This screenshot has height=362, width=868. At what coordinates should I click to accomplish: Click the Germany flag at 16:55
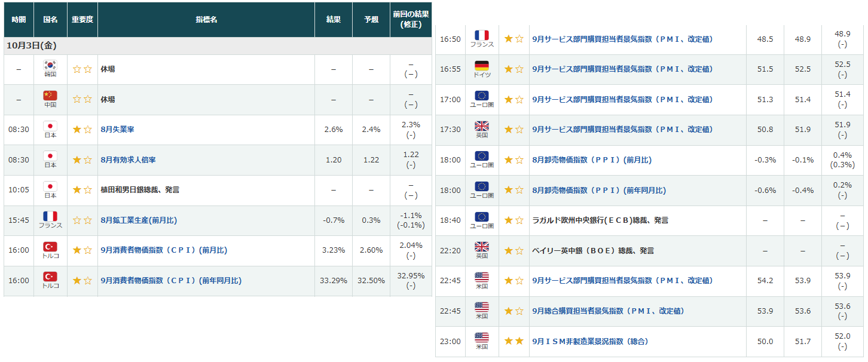481,66
